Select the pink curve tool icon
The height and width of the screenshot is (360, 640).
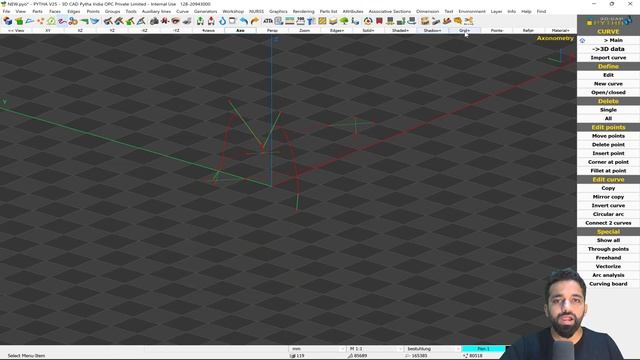(62, 21)
